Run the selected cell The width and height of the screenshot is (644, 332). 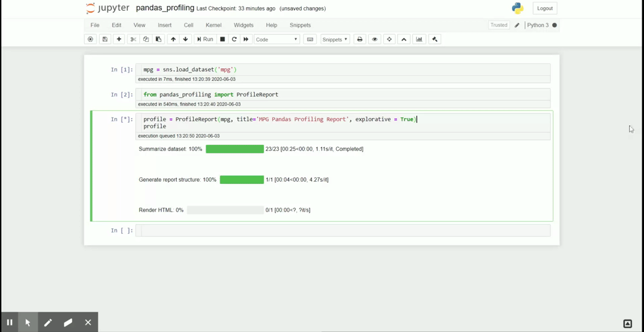(x=205, y=40)
